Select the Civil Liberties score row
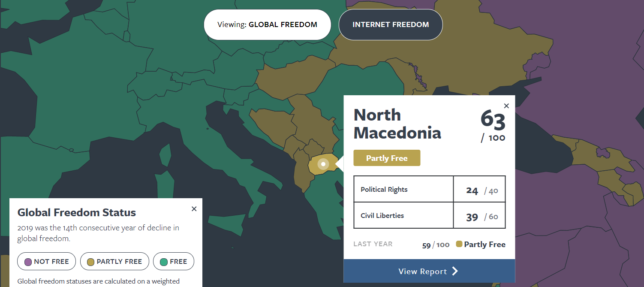Viewport: 644px width, 287px height. pos(430,215)
